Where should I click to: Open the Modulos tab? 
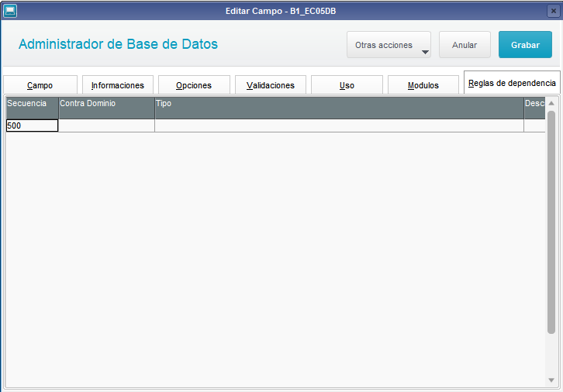(423, 85)
